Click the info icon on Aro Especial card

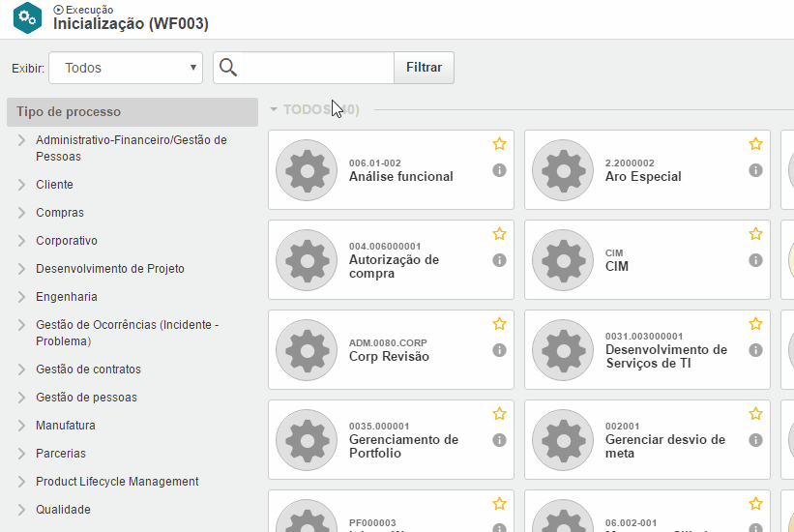pyautogui.click(x=755, y=170)
